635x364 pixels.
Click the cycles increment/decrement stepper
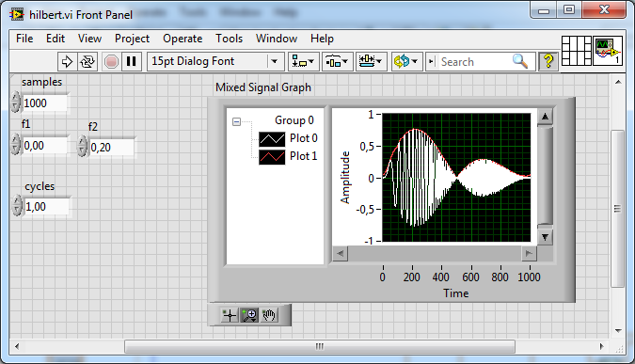pos(17,205)
